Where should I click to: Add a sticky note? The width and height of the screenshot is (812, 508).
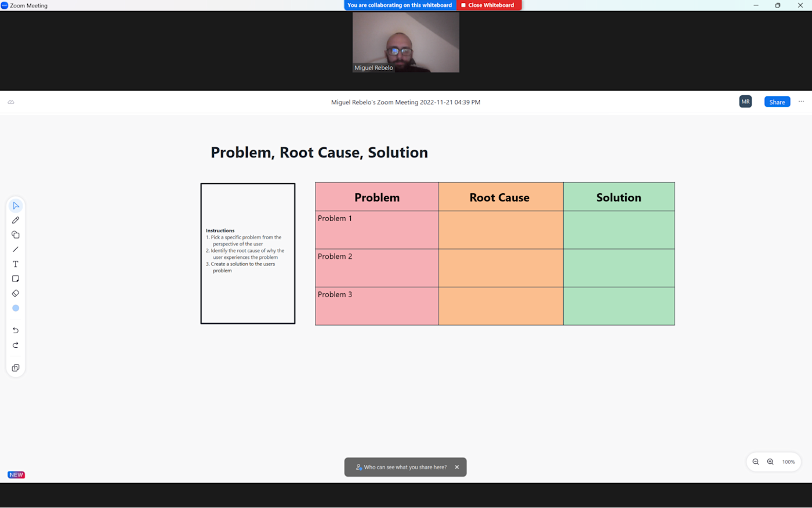click(x=16, y=279)
